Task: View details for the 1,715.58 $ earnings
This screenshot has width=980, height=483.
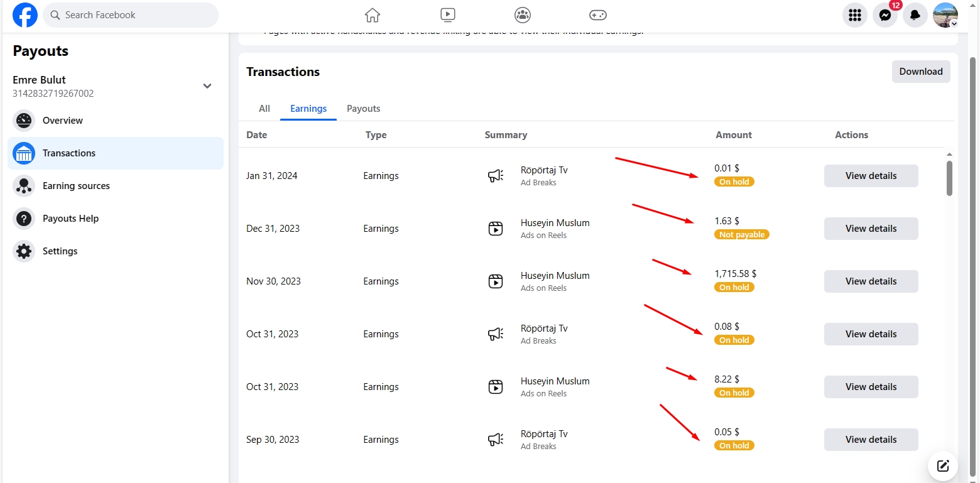Action: pyautogui.click(x=871, y=281)
